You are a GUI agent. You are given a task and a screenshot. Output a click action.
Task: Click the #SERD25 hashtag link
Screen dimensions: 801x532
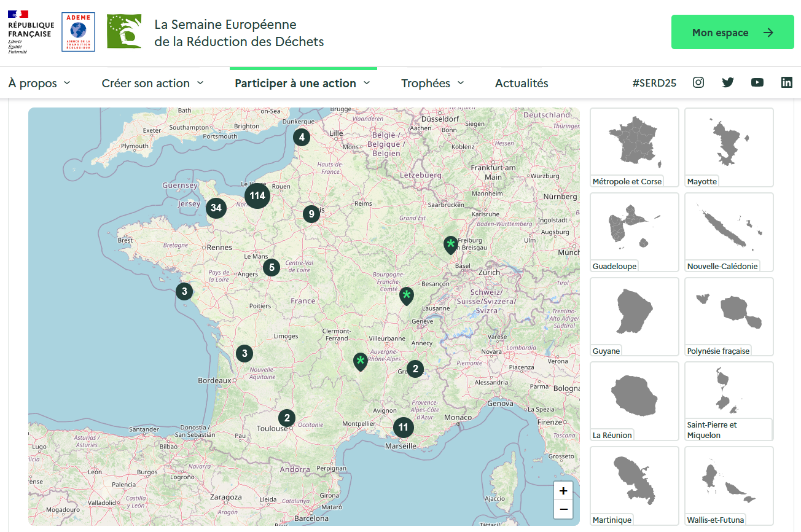click(x=654, y=82)
